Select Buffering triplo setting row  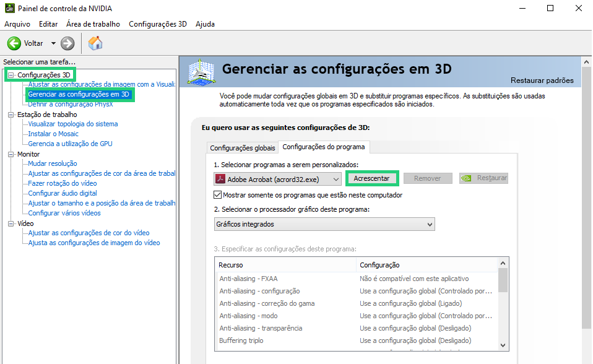241,340
